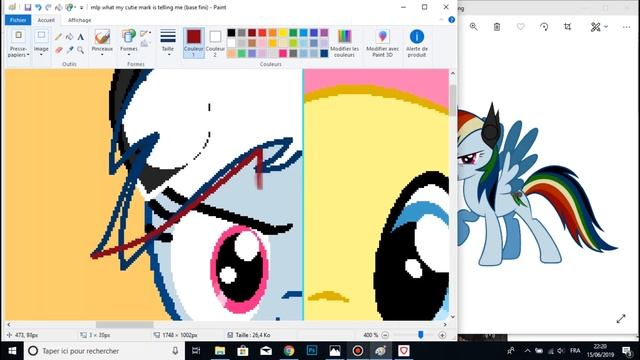This screenshot has width=640, height=360.
Task: Click the Undo arrow in title bar
Action: coord(38,7)
